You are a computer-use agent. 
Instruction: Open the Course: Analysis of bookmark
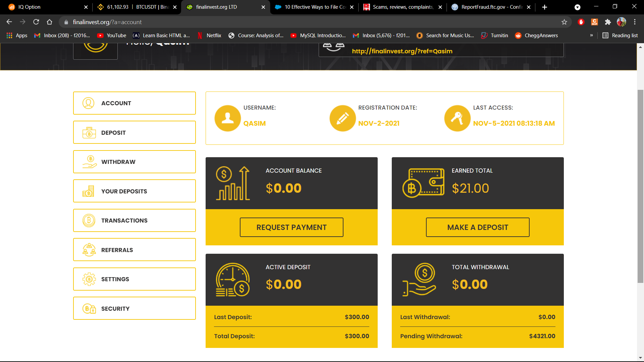point(256,35)
